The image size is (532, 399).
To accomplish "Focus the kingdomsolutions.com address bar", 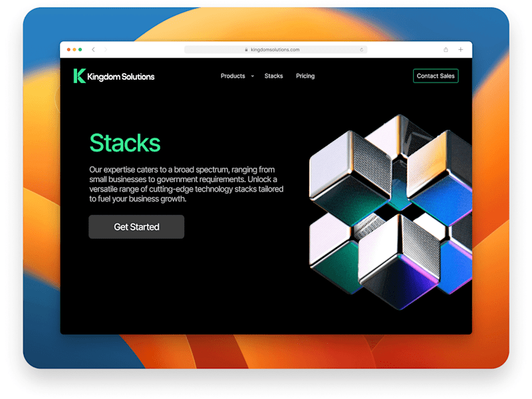I will coord(275,49).
